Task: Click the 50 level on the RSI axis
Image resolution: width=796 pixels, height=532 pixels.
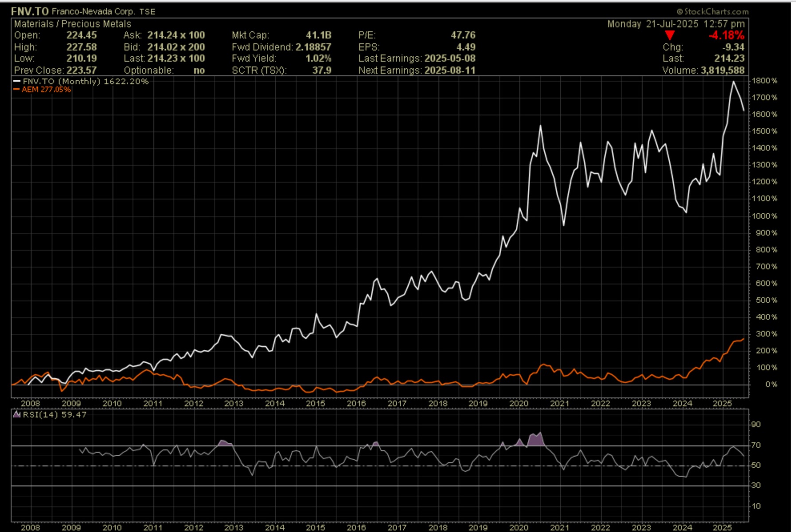Action: tap(756, 465)
